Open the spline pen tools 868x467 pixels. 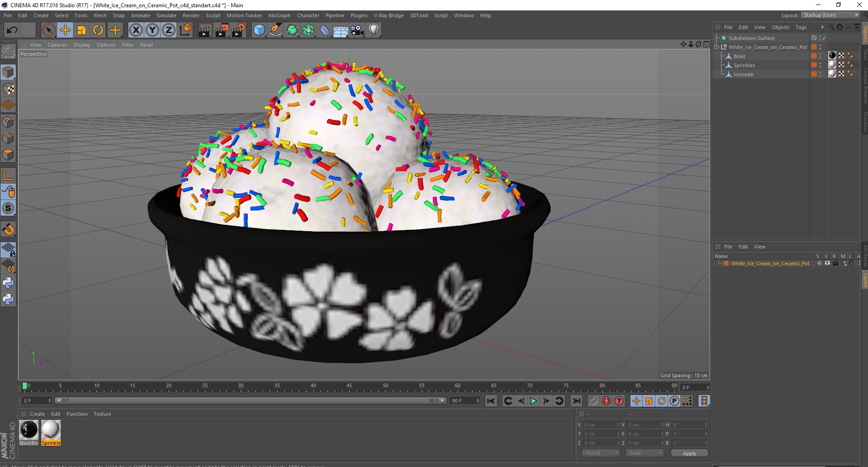276,30
